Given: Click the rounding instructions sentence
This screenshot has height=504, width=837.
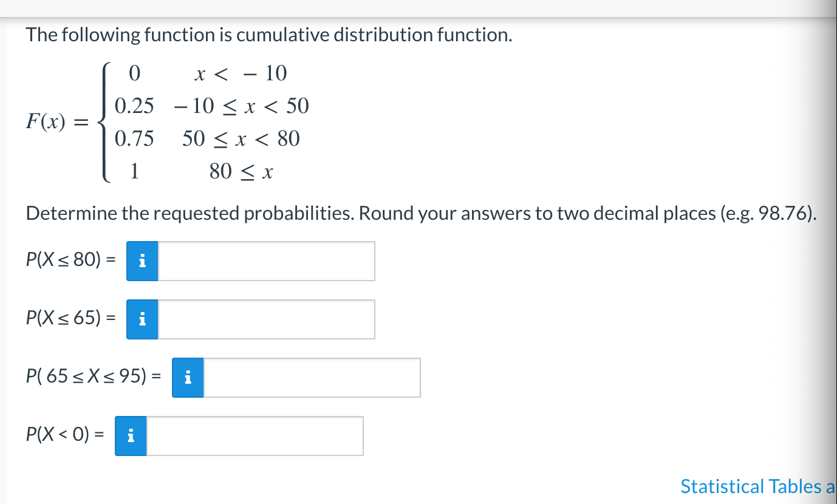Looking at the screenshot, I should coord(421,213).
